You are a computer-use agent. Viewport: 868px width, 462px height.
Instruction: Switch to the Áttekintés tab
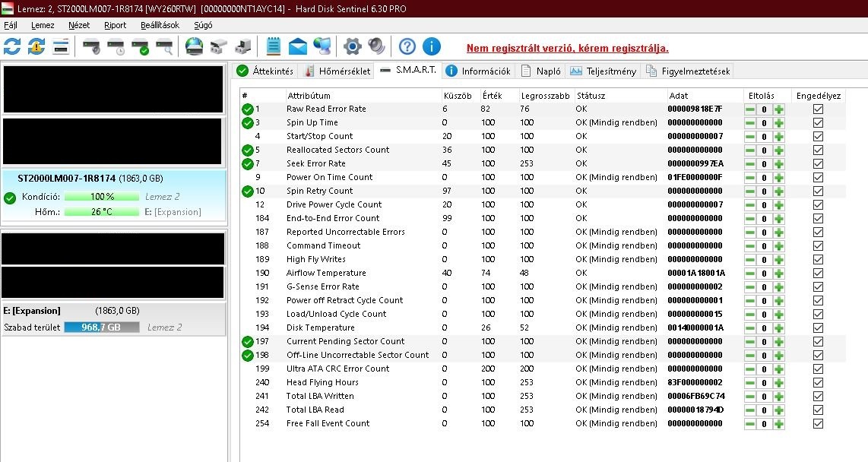point(265,71)
